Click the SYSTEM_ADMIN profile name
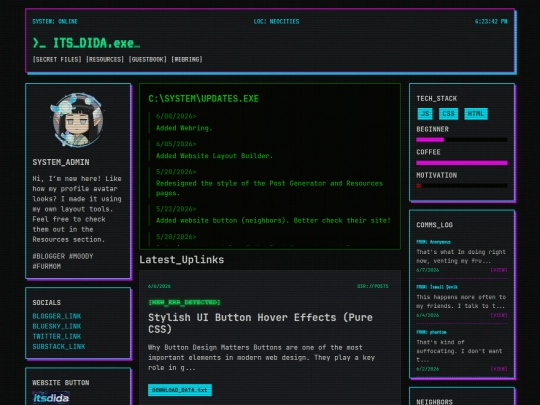 [61, 162]
